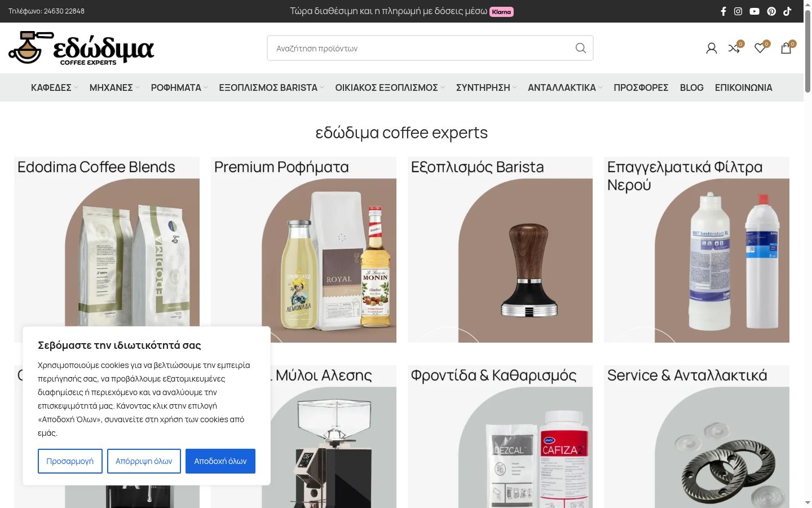Screen dimensions: 812x508
Task: Open the ΠΡΟΣΦΟΡΕΣ menu item
Action: click(x=641, y=87)
